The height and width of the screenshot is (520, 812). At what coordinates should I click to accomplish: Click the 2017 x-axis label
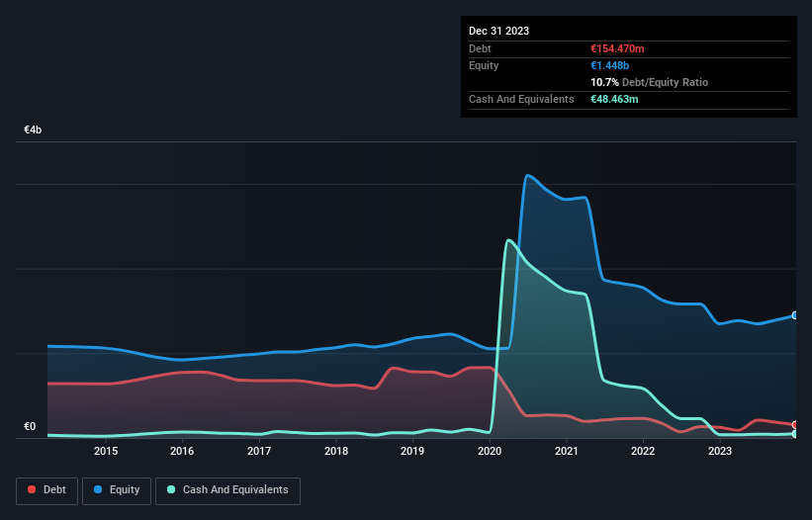pyautogui.click(x=259, y=451)
